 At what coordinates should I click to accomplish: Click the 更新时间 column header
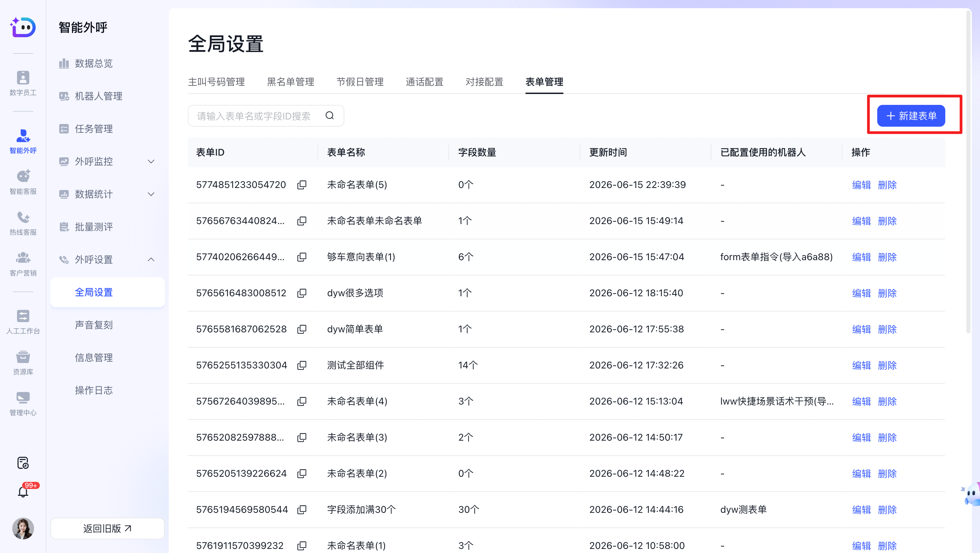(x=608, y=152)
